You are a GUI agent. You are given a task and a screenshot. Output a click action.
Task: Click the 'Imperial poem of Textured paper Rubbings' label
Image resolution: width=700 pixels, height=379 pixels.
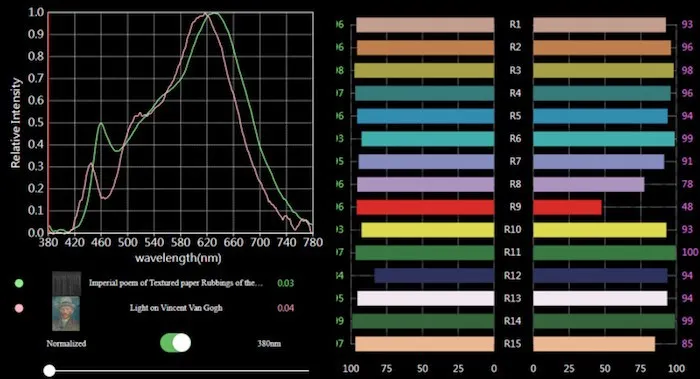(x=175, y=283)
